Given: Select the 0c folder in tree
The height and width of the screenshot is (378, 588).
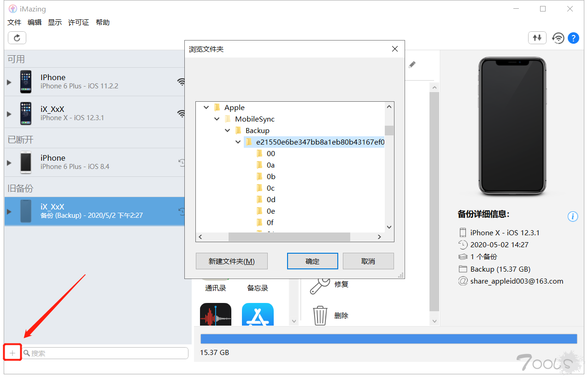Looking at the screenshot, I should click(x=271, y=188).
